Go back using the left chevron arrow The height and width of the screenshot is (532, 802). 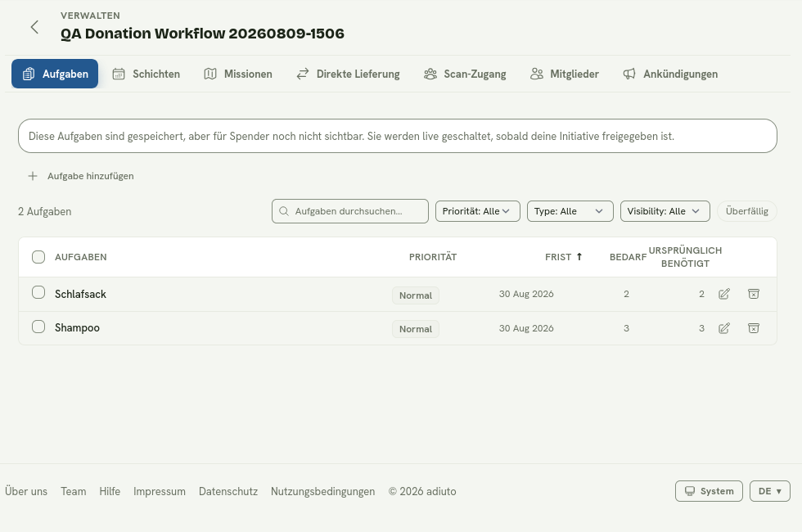(34, 27)
